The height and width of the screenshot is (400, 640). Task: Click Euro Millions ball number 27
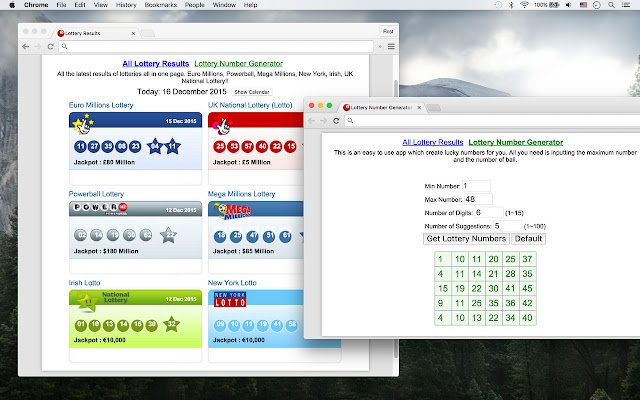pos(94,147)
